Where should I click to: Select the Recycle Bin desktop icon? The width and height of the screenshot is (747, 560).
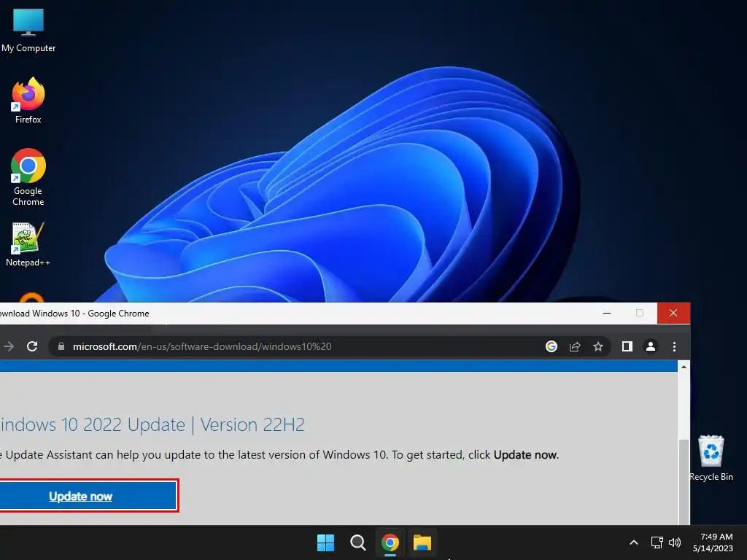(711, 458)
